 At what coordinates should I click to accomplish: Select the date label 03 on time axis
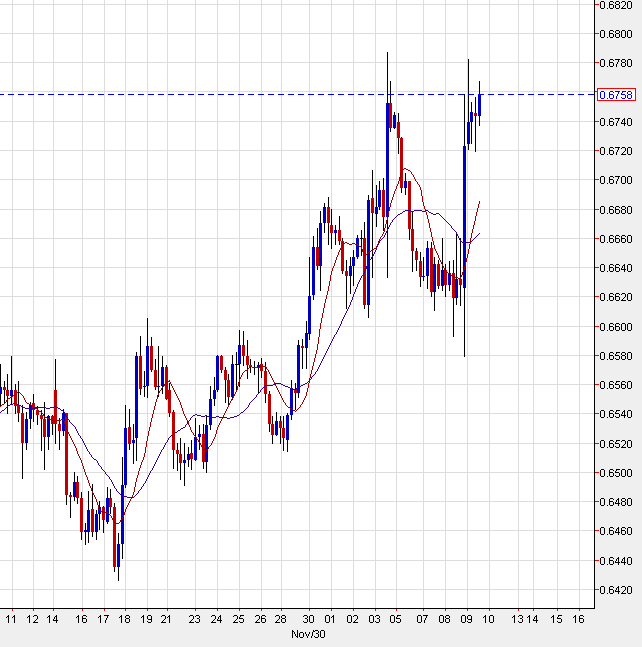tap(374, 619)
